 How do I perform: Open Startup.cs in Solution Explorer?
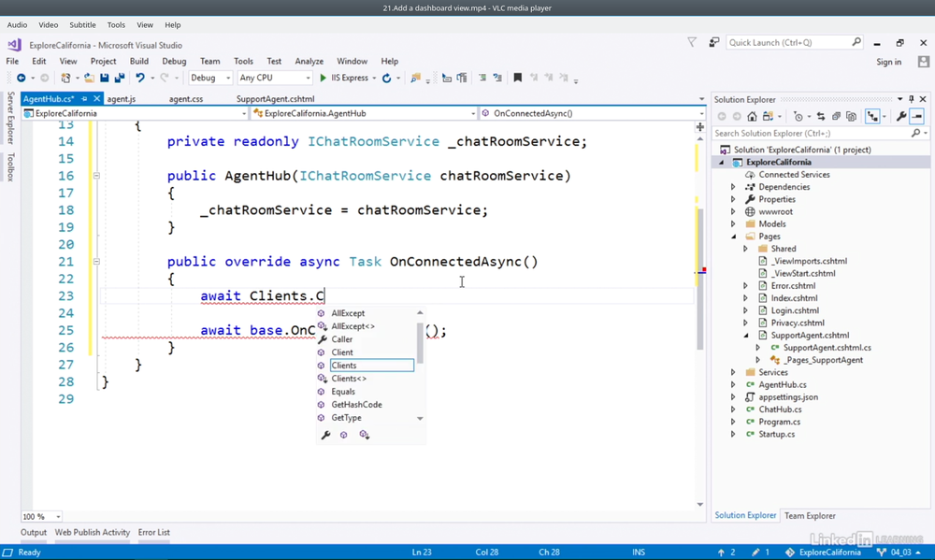pos(776,434)
